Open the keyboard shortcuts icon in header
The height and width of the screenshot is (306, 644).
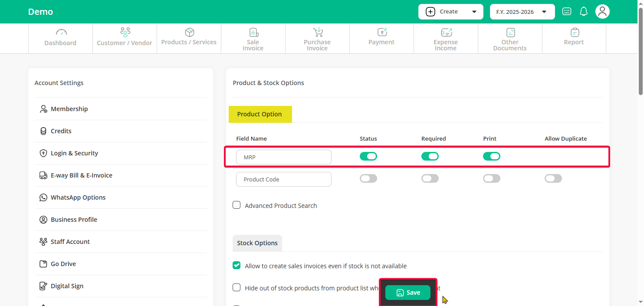point(567,12)
